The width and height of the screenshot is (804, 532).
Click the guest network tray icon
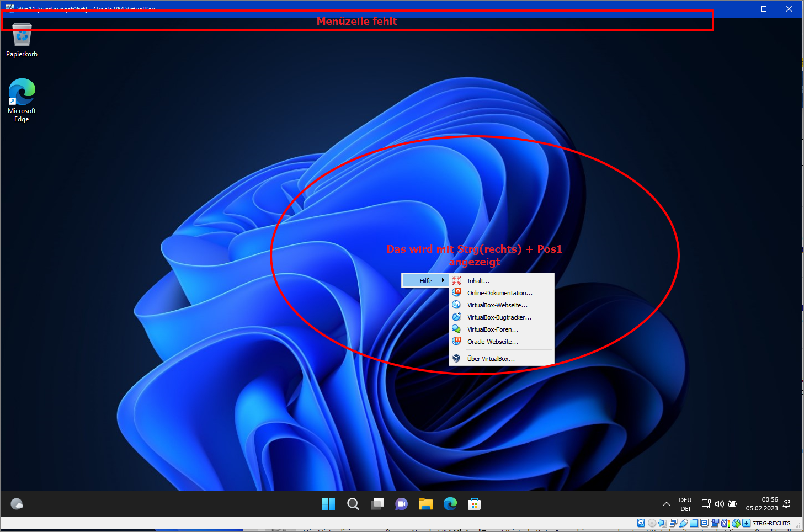706,504
